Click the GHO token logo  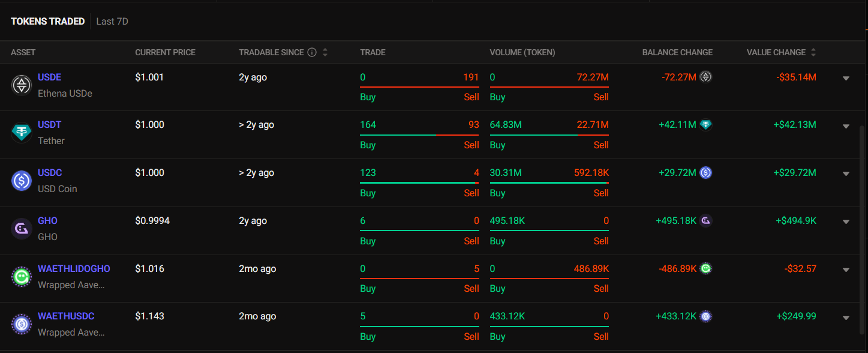[22, 229]
